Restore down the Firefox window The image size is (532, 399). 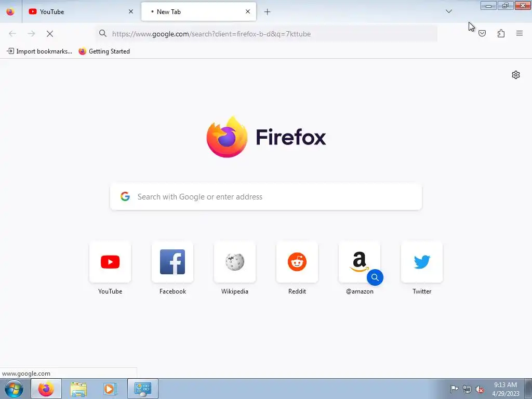click(506, 6)
